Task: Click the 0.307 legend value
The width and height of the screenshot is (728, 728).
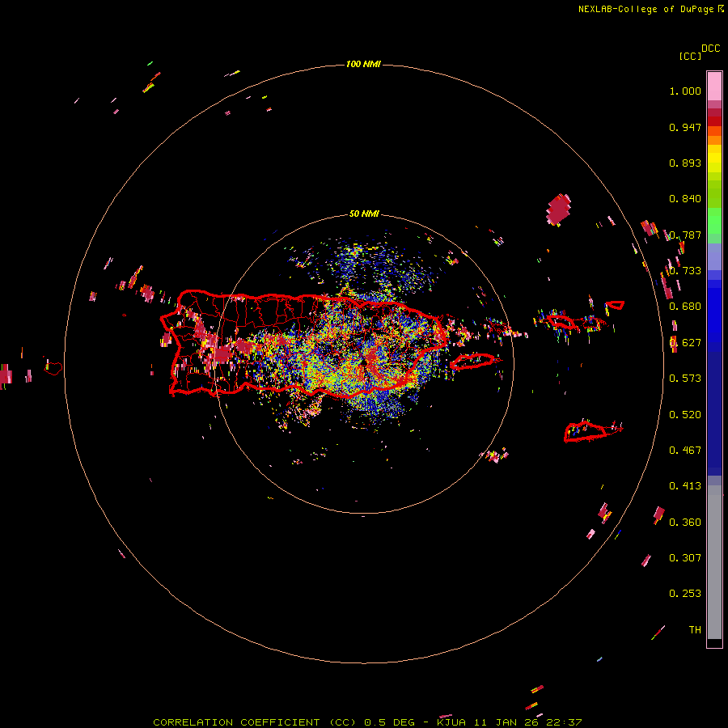Action: [x=685, y=558]
